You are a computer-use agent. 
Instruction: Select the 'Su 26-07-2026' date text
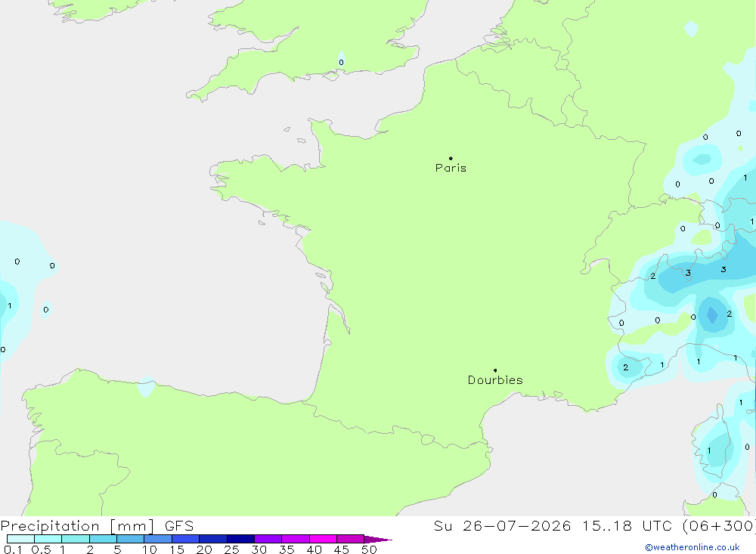502,525
